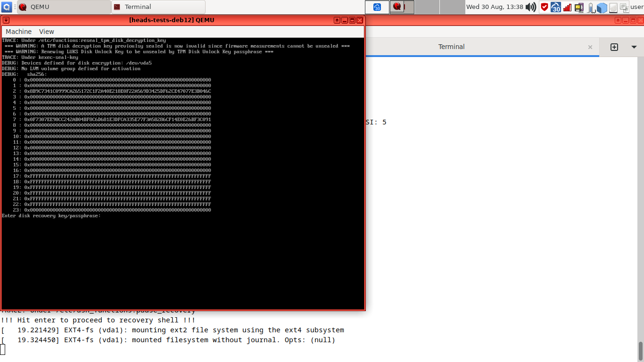
Task: Click the battery indicator tray icon
Action: point(591,7)
